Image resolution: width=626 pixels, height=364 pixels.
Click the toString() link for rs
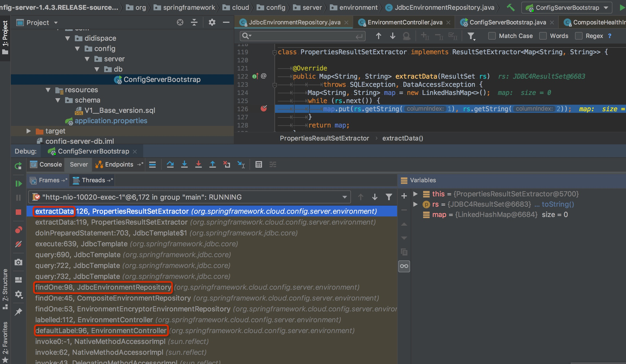coord(558,204)
